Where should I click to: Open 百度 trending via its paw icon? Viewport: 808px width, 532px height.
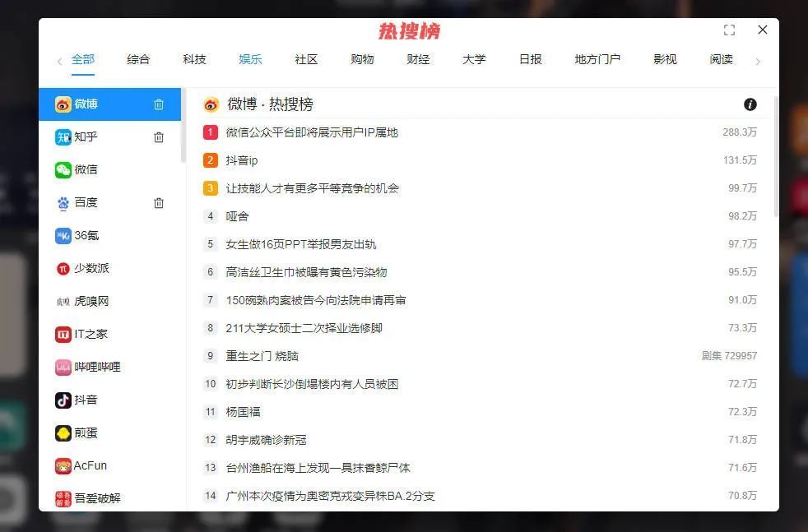point(63,202)
